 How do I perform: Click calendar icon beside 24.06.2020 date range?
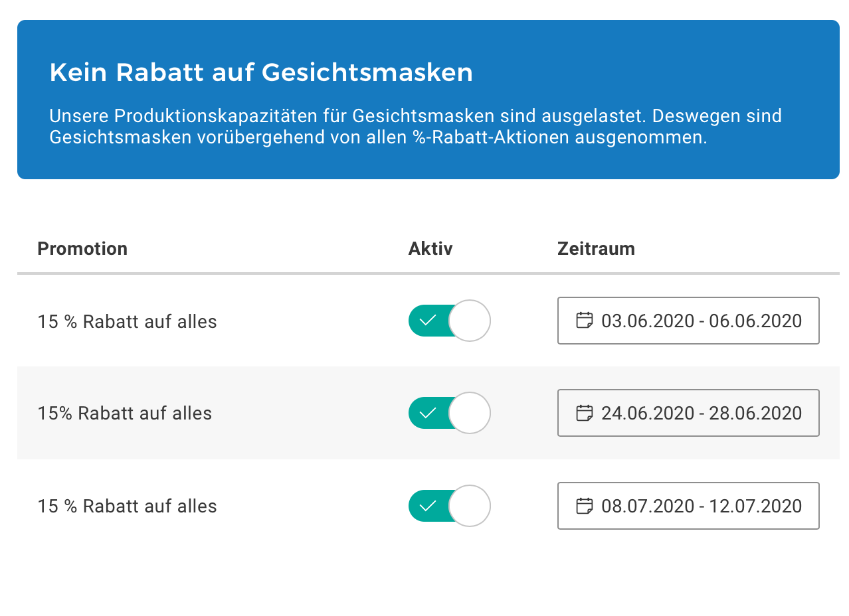coord(584,413)
